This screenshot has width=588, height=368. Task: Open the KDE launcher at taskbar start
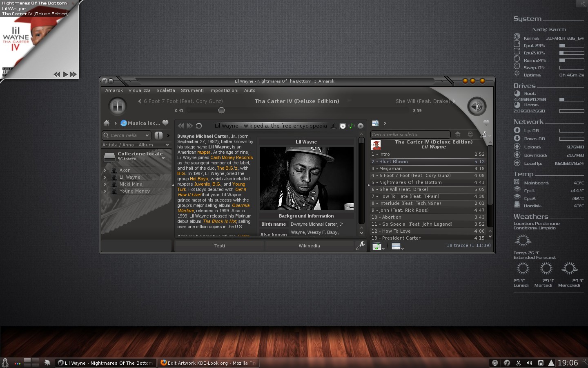pos(5,363)
